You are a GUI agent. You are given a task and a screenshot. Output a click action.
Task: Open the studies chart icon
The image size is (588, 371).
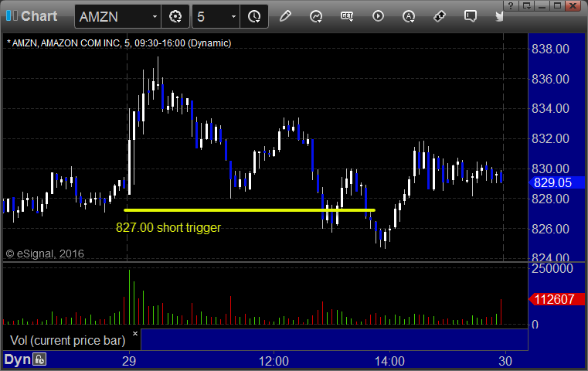pos(316,16)
